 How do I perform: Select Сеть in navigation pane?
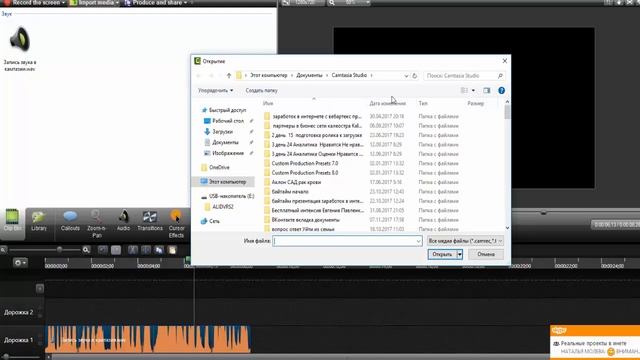210,221
